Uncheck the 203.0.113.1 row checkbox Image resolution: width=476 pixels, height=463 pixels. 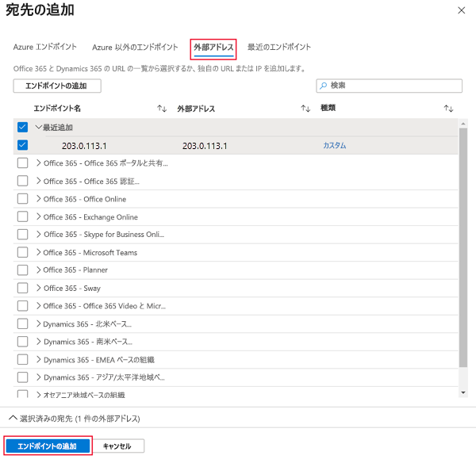coord(22,145)
